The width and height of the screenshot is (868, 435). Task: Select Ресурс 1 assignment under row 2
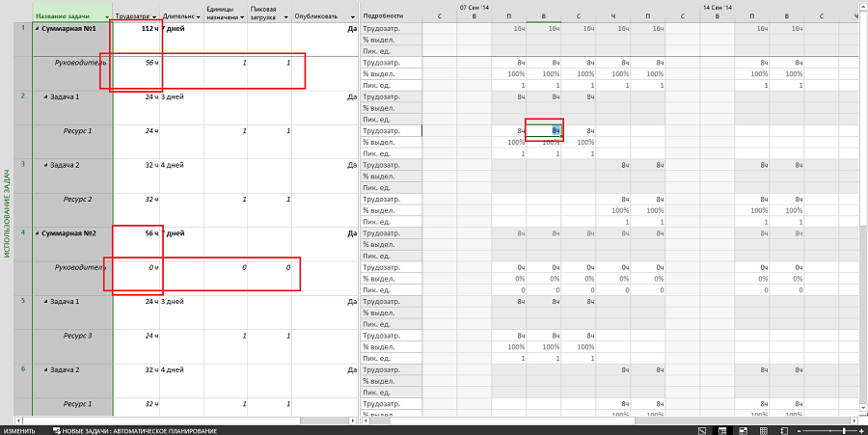click(77, 131)
